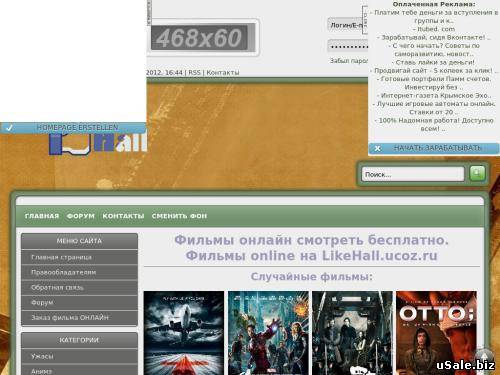The height and width of the screenshot is (375, 500).
Task: Open Обратная связь sidebar link
Action: pyautogui.click(x=79, y=287)
